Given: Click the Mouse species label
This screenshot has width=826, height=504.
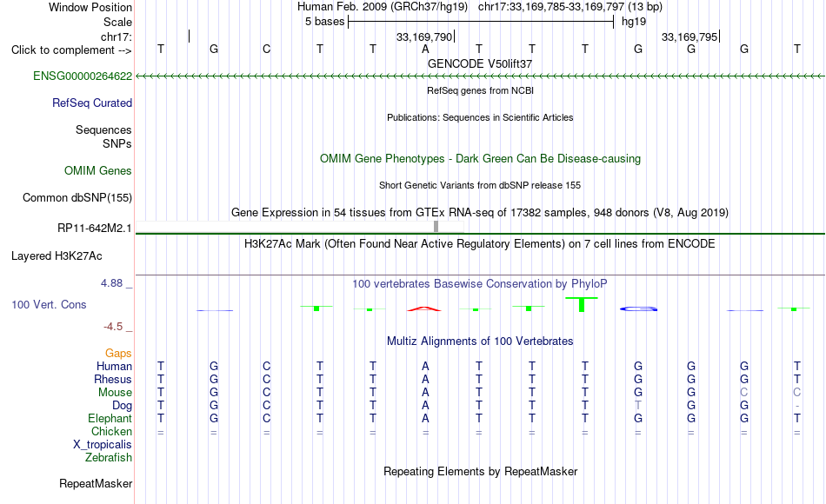Looking at the screenshot, I should pyautogui.click(x=115, y=393).
